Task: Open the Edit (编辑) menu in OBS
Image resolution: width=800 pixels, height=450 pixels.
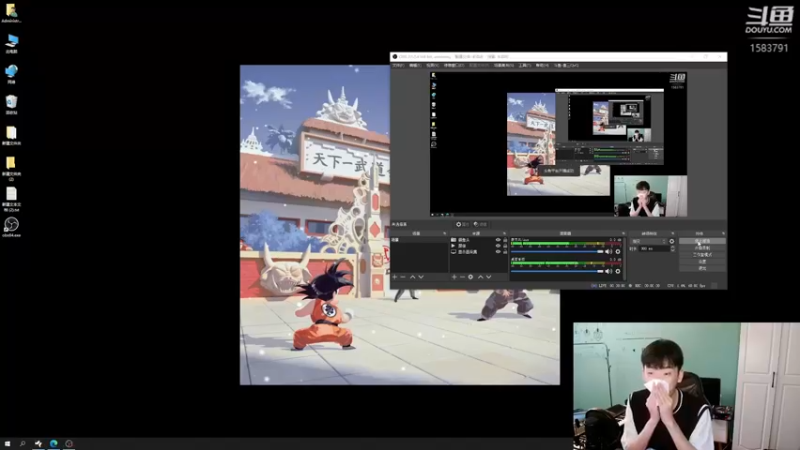Action: [x=415, y=66]
